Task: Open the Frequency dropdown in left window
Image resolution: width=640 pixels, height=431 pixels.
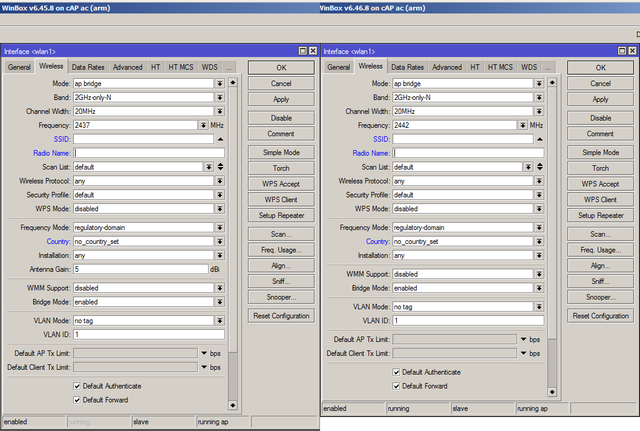Action: pyautogui.click(x=203, y=125)
